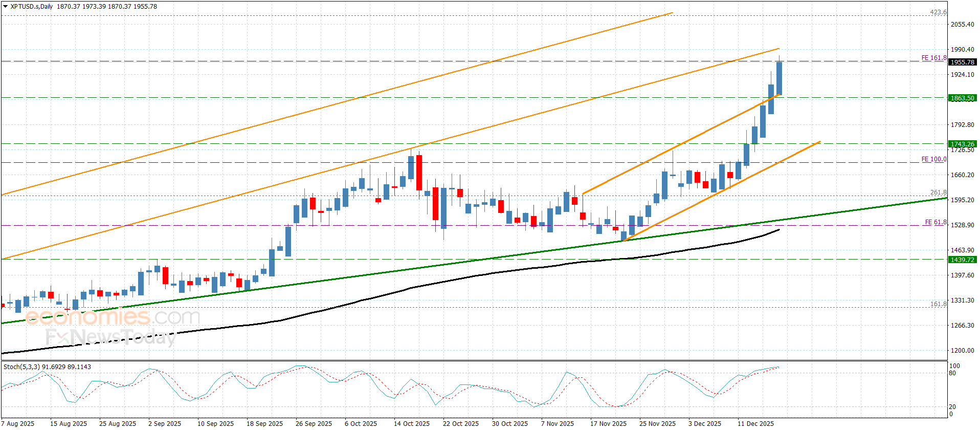Click the date label 3 Dec 2025
980x430 pixels.
pyautogui.click(x=705, y=423)
